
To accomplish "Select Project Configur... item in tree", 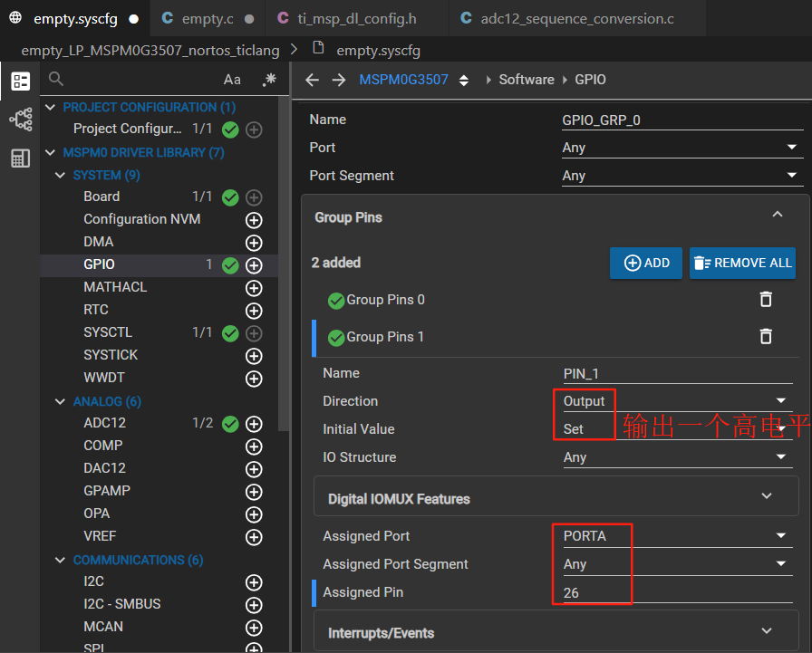I will coord(128,129).
